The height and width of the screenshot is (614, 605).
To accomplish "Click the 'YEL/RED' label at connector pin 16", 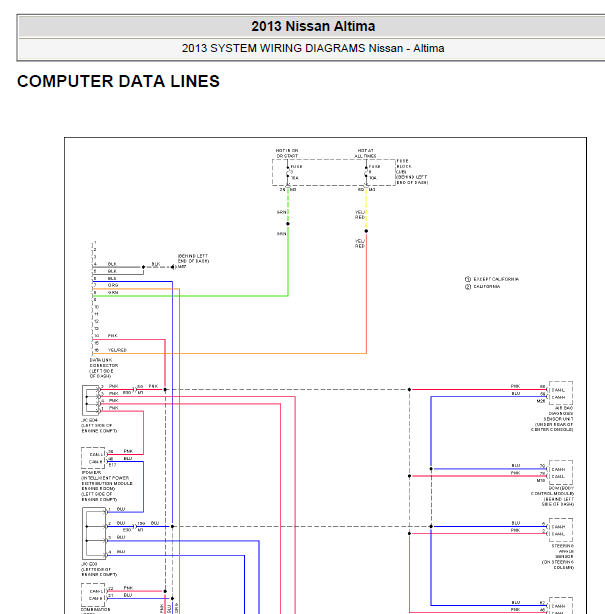I will point(117,350).
